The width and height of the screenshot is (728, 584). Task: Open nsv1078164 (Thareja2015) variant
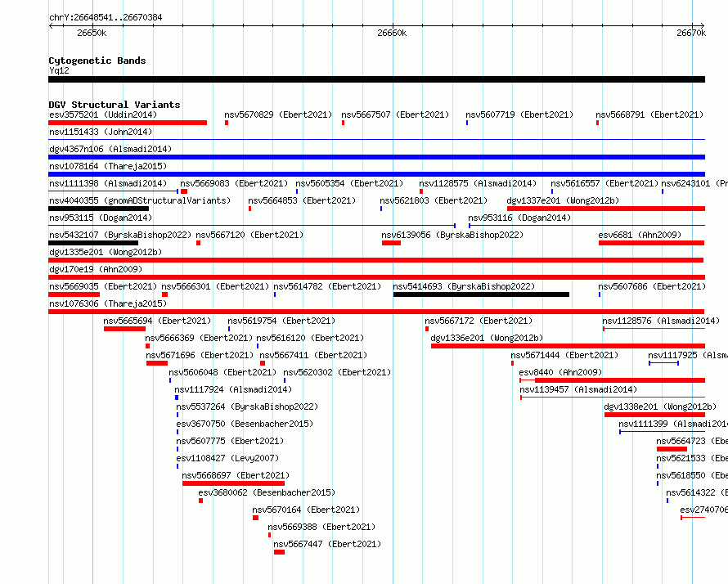(108, 166)
